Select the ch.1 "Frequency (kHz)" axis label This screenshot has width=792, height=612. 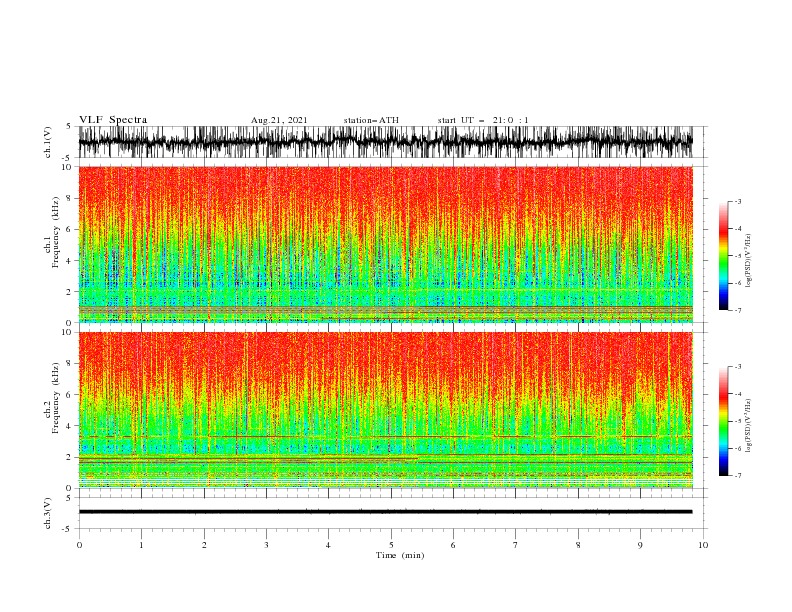56,233
